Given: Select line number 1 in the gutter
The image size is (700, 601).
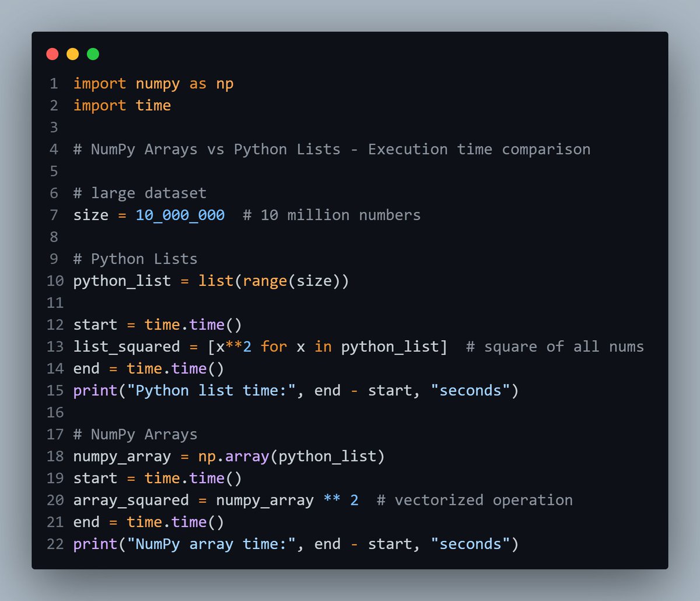Looking at the screenshot, I should point(54,83).
